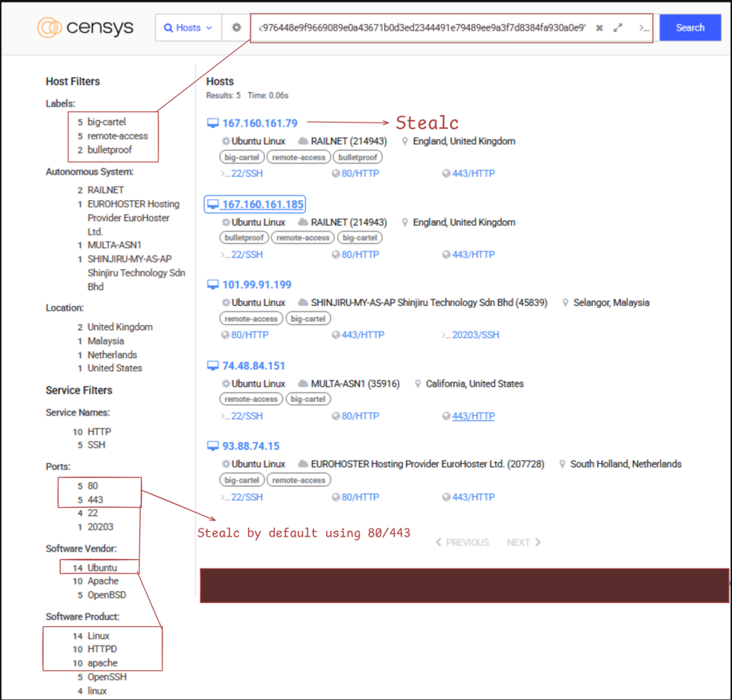Viewport: 732px width, 700px height.
Task: Go to PREVIOUS results page
Action: [462, 543]
